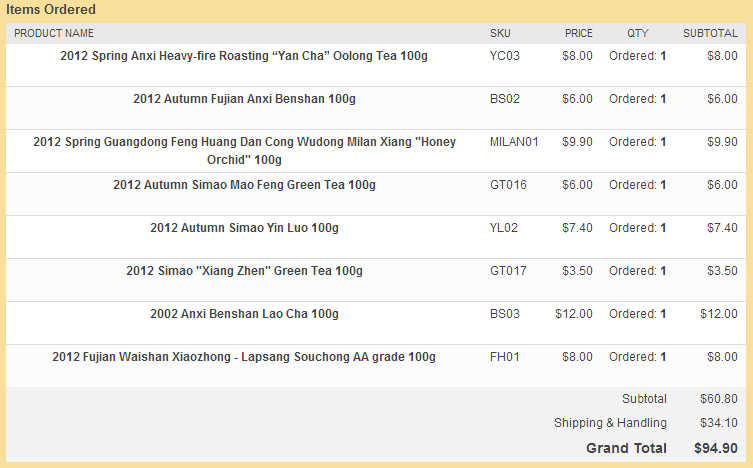Viewport: 753px width, 468px height.
Task: Click the Yan Cha Oolong Tea product name
Action: click(244, 56)
